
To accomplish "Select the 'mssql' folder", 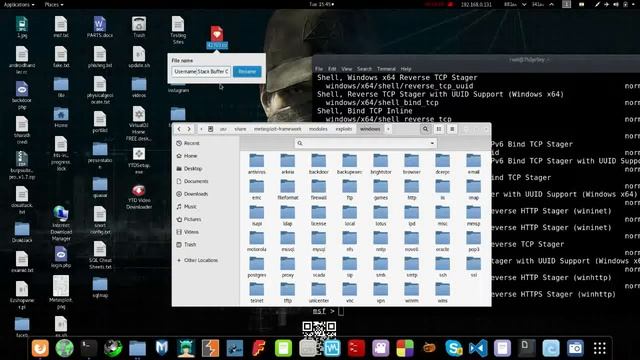I will (x=288, y=241).
